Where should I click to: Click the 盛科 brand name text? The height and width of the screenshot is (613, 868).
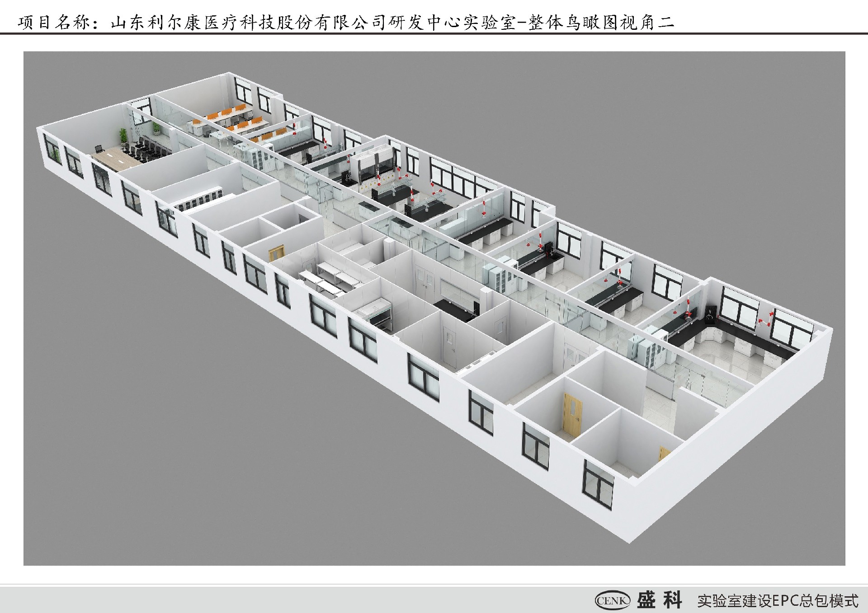click(x=660, y=600)
